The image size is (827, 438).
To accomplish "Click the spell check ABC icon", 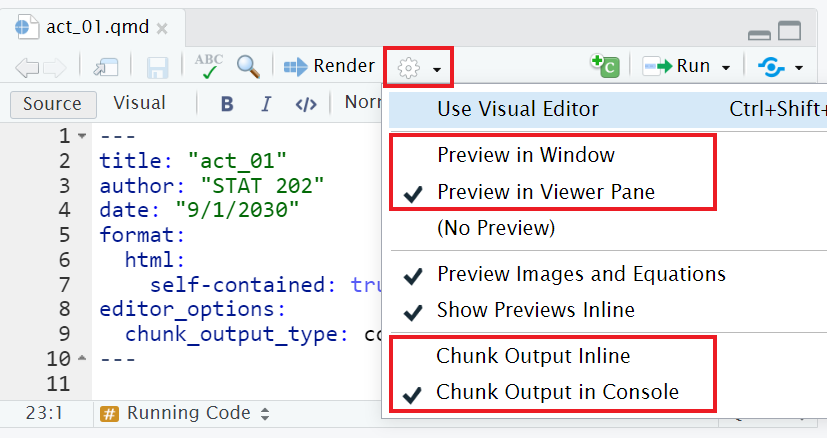I will (209, 66).
